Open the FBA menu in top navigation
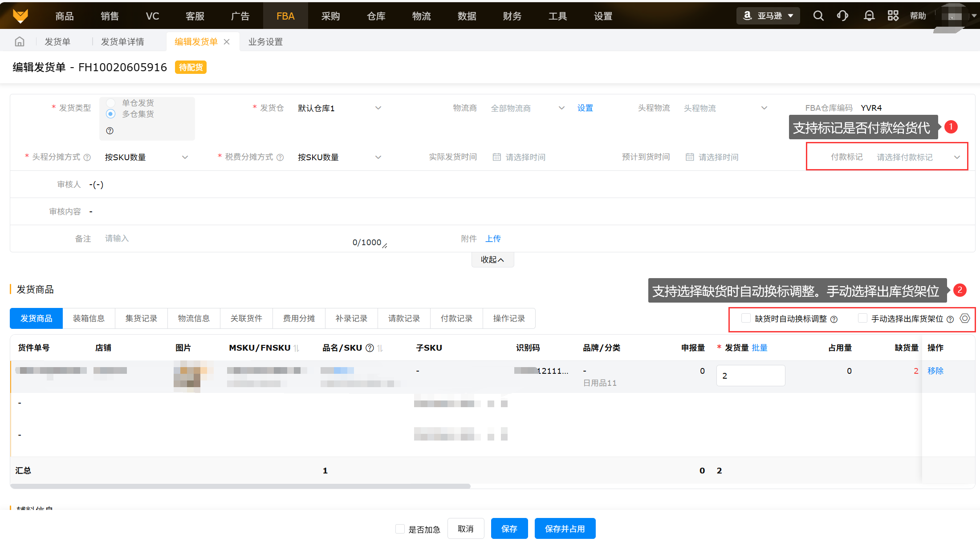 tap(285, 16)
